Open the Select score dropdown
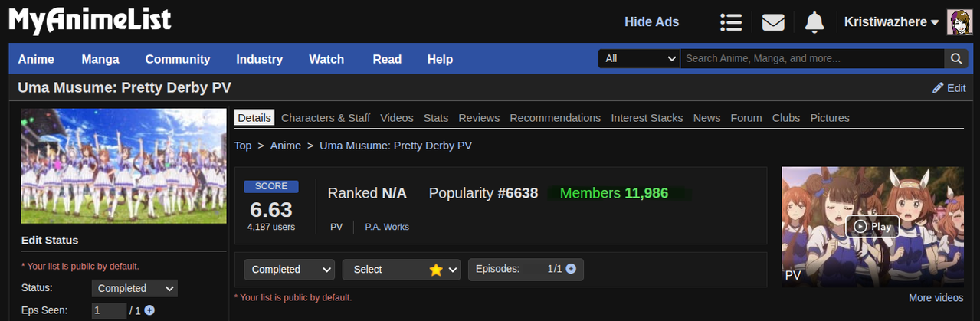The height and width of the screenshot is (321, 980). pyautogui.click(x=402, y=270)
